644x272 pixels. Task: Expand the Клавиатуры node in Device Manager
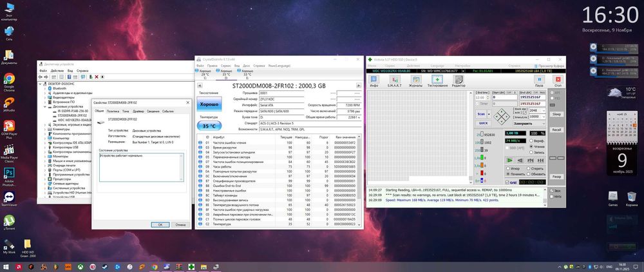(44, 129)
